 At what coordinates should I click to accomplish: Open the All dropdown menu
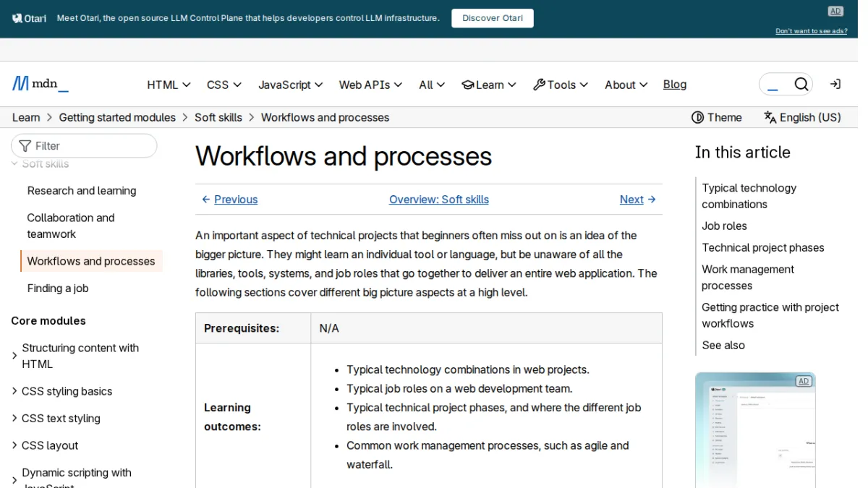(x=432, y=85)
